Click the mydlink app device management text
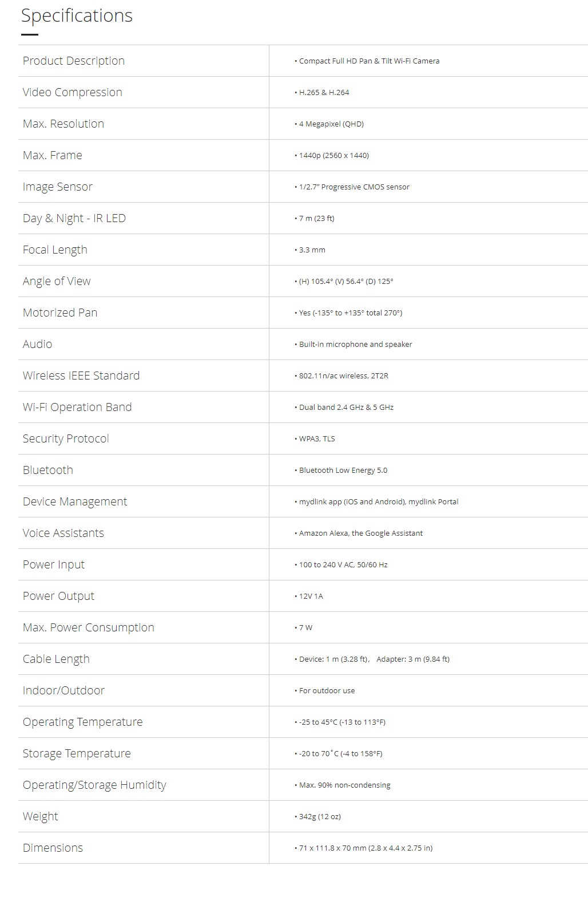 coord(379,501)
